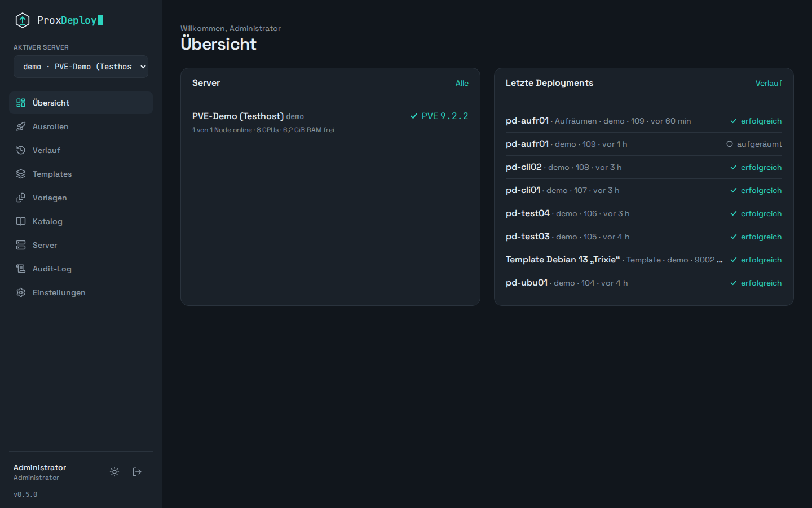Image resolution: width=812 pixels, height=508 pixels.
Task: Select the pd-ubu01 deployment entry
Action: (x=644, y=283)
